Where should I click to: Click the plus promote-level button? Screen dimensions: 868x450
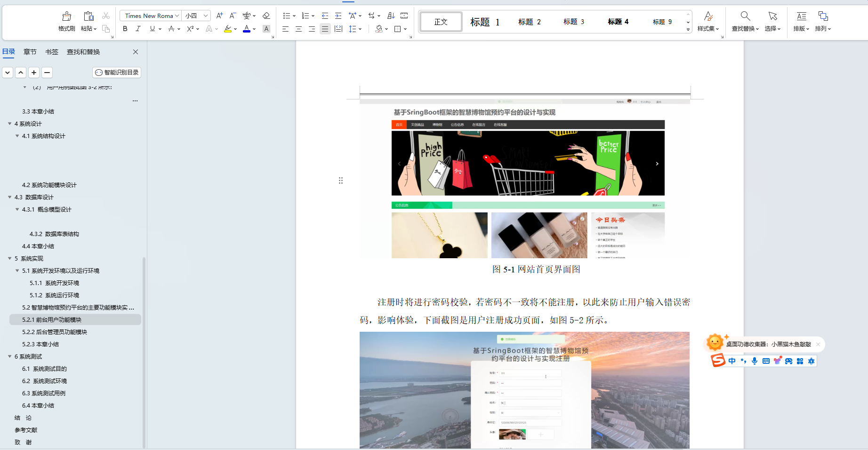click(x=34, y=73)
